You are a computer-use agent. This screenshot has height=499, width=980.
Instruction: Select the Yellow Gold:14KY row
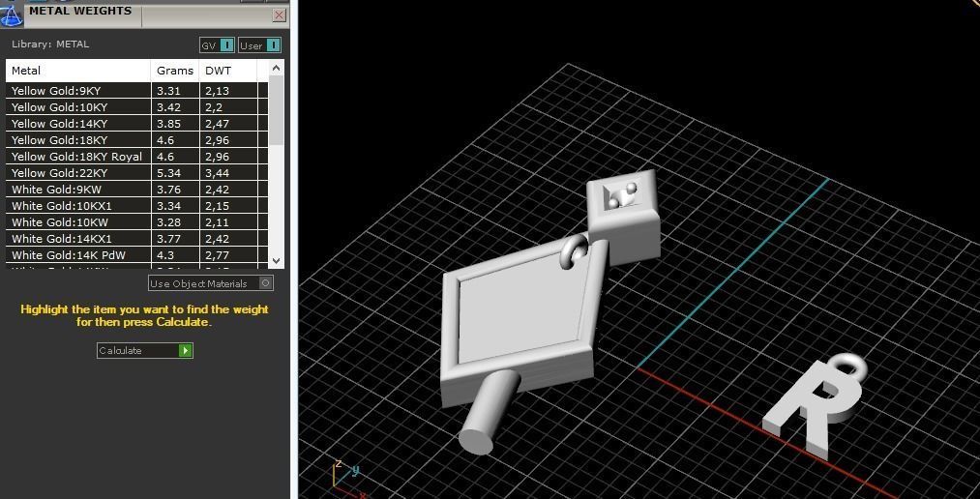(x=136, y=124)
